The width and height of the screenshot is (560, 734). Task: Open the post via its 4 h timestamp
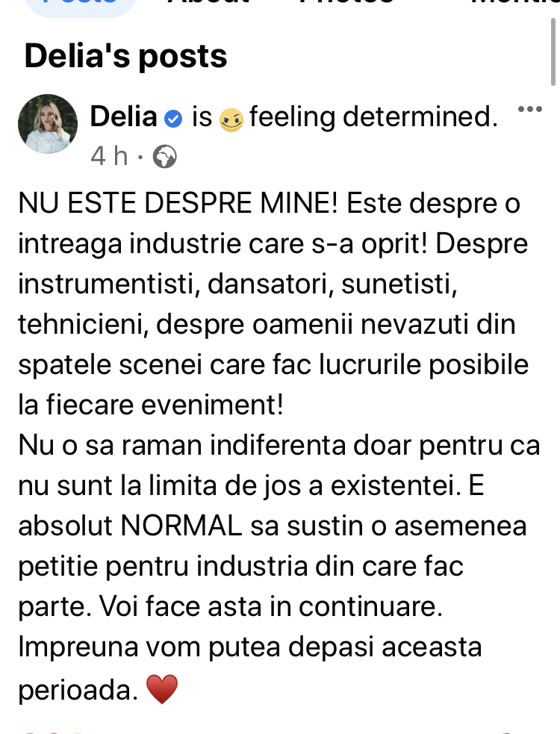[109, 156]
